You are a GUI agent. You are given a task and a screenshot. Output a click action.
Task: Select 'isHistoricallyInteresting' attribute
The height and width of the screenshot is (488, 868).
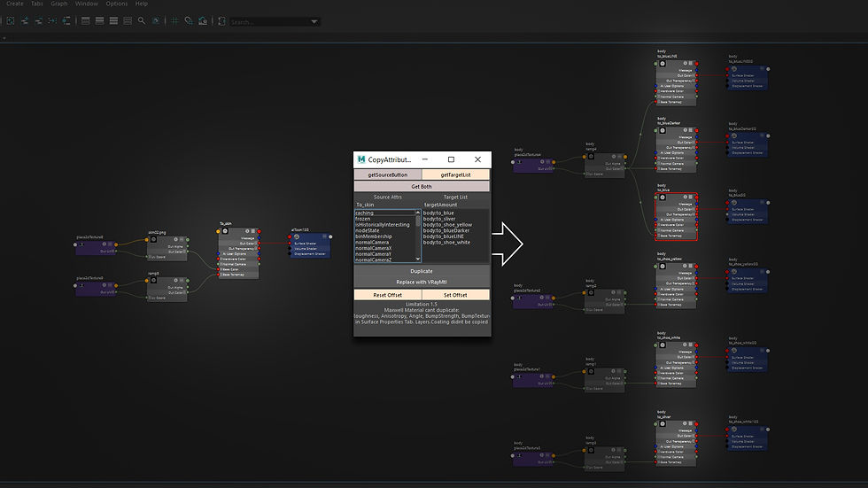384,225
